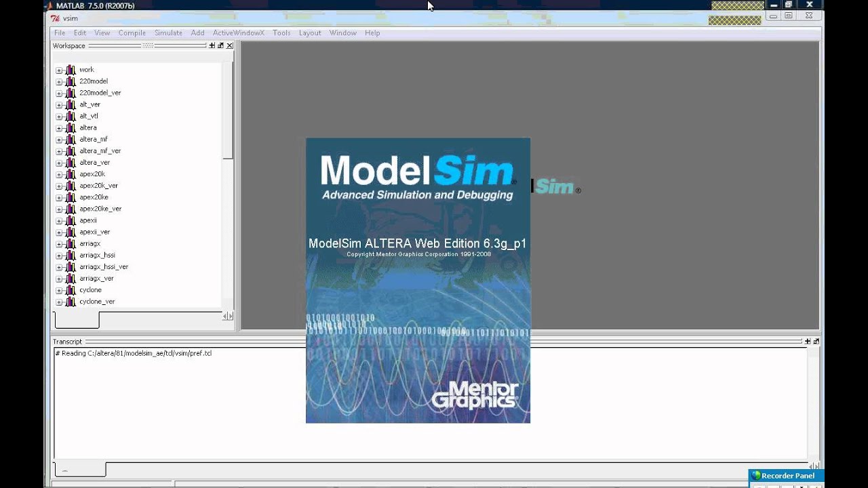Open the Layout menu
This screenshot has width=868, height=488.
click(x=310, y=33)
